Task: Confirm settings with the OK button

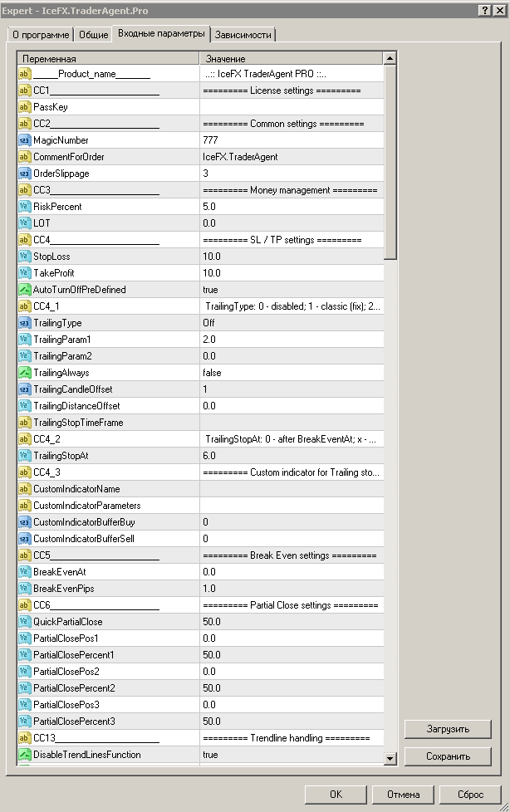Action: point(336,795)
